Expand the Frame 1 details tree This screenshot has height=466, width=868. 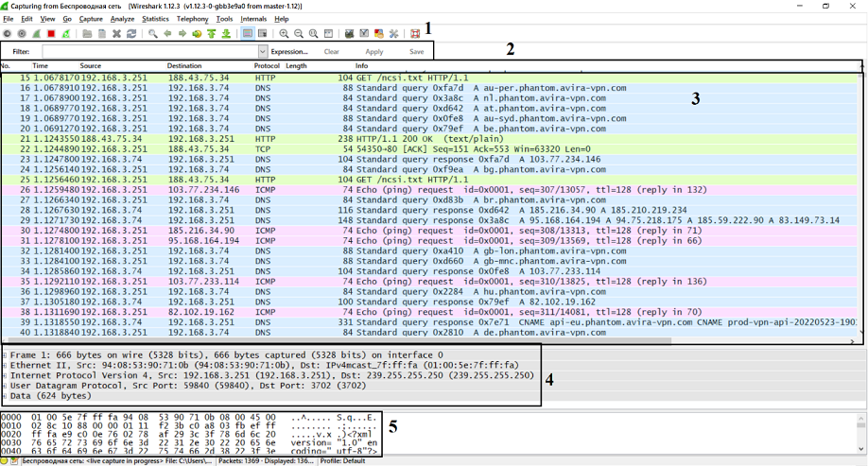pyautogui.click(x=5, y=355)
